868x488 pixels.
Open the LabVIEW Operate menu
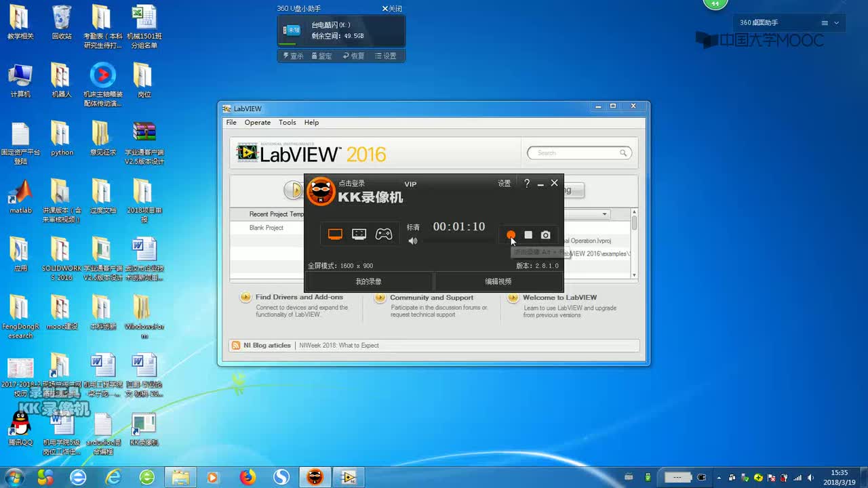coord(258,123)
